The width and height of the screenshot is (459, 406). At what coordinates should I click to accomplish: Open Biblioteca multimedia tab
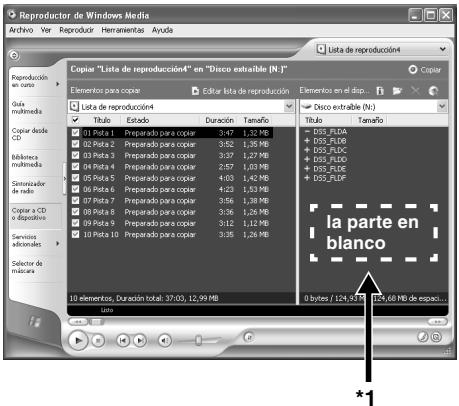tap(35, 161)
